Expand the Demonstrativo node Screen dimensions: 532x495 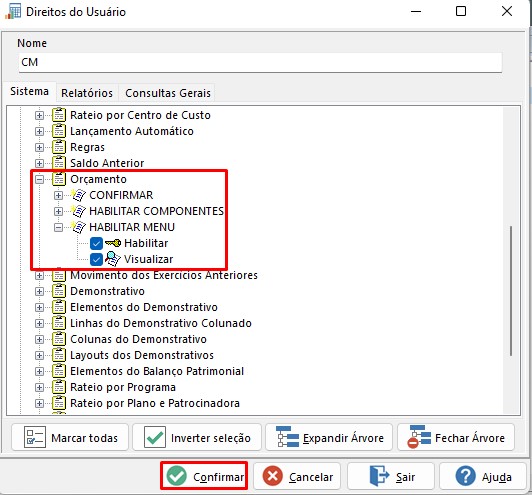(x=39, y=291)
